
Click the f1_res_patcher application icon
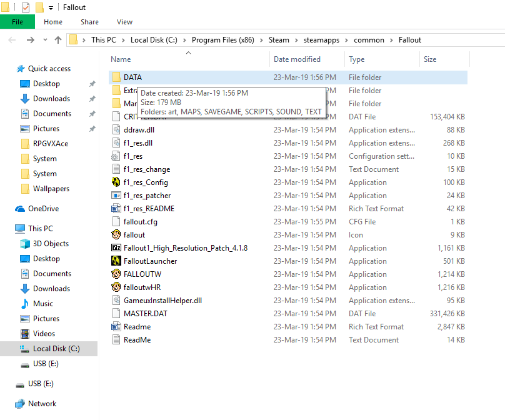tap(116, 196)
